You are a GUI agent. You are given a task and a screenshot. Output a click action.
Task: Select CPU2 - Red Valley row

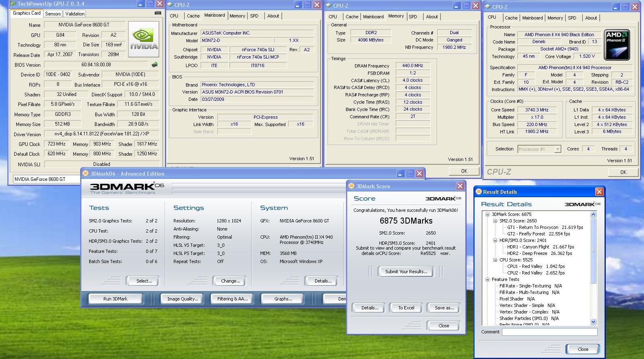[x=536, y=273]
